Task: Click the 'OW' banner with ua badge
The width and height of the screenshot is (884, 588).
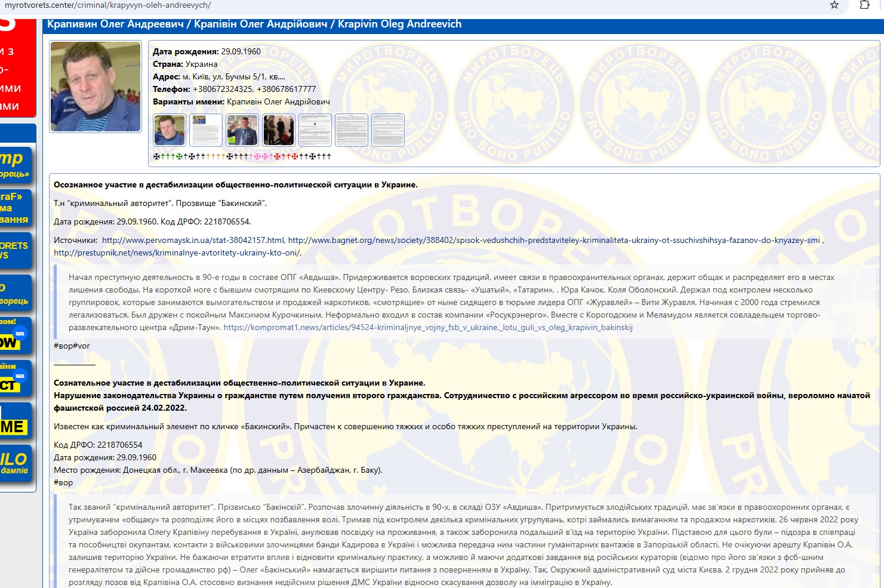Action: tap(16, 336)
